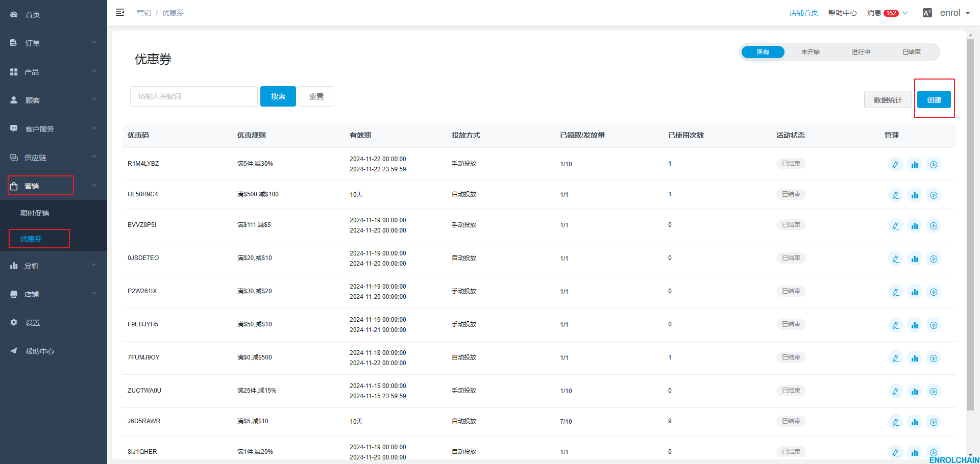Expand the 顾客 sidebar menu
Image resolution: width=980 pixels, height=464 pixels.
click(x=54, y=100)
